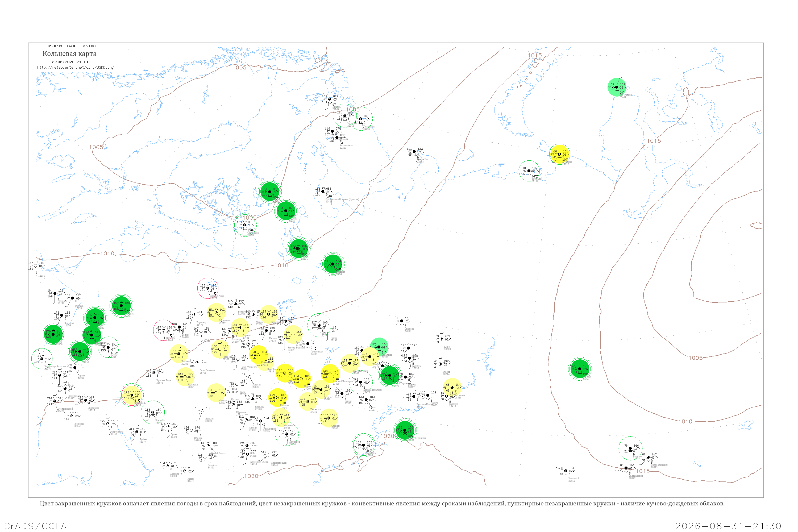Select the pink-circled Витебск station marker

pos(164,330)
